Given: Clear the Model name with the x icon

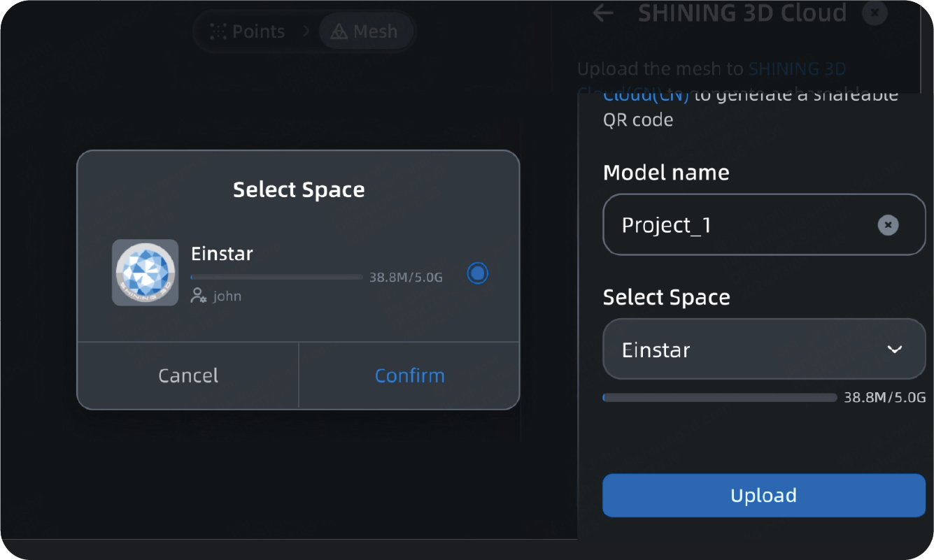Looking at the screenshot, I should tap(887, 224).
